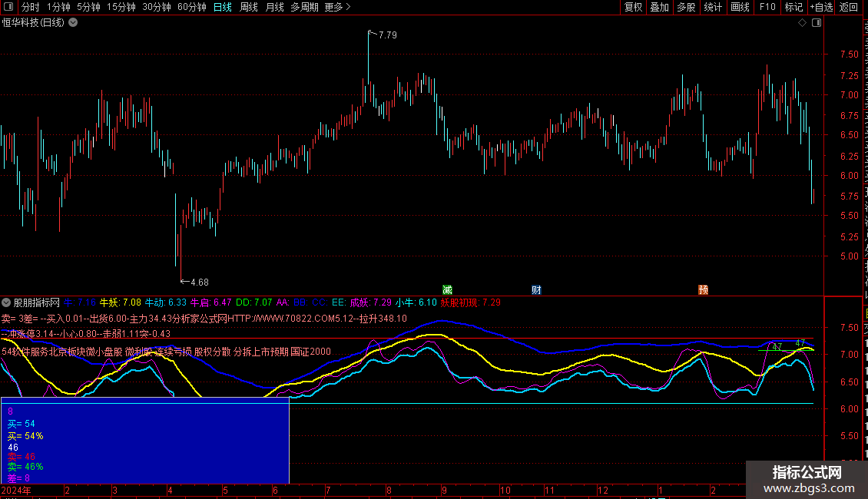This screenshot has width=868, height=499.
Task: Switch to 分时 intraday view
Action: point(30,7)
